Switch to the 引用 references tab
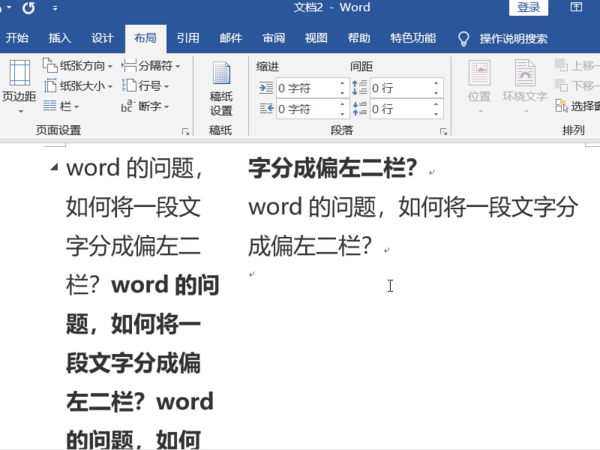Image resolution: width=600 pixels, height=450 pixels. (188, 39)
